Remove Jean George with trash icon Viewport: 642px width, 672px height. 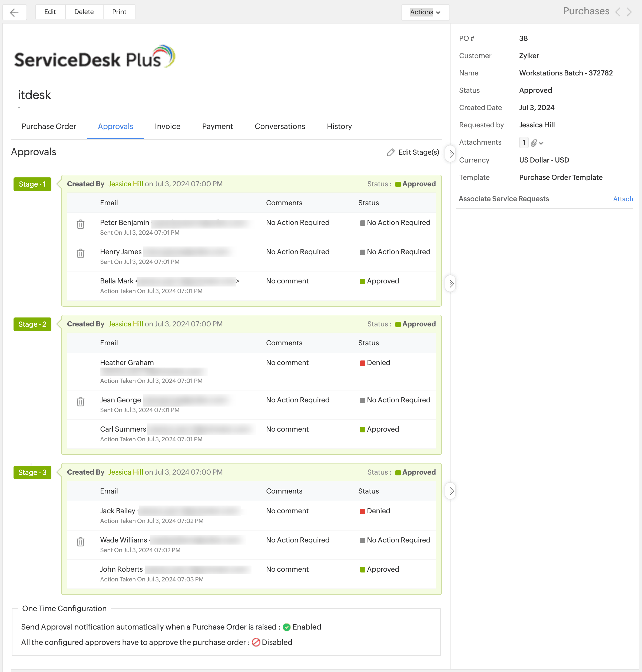[x=80, y=402]
